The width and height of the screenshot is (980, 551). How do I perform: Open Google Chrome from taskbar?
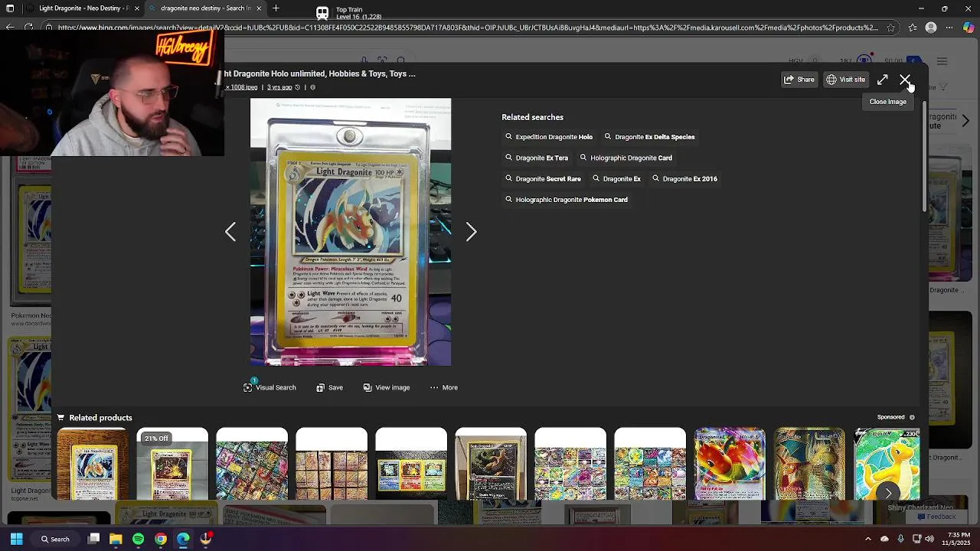tap(161, 539)
